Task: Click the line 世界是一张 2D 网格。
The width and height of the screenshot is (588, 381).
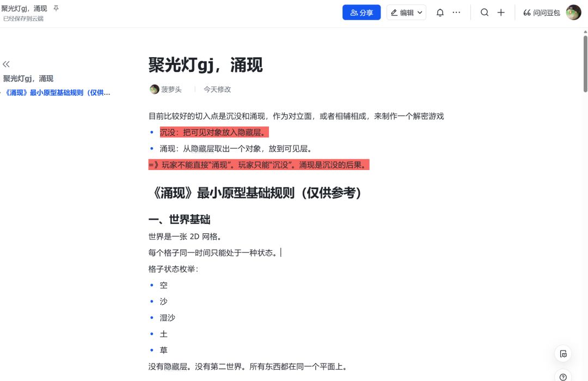Action: tap(185, 237)
